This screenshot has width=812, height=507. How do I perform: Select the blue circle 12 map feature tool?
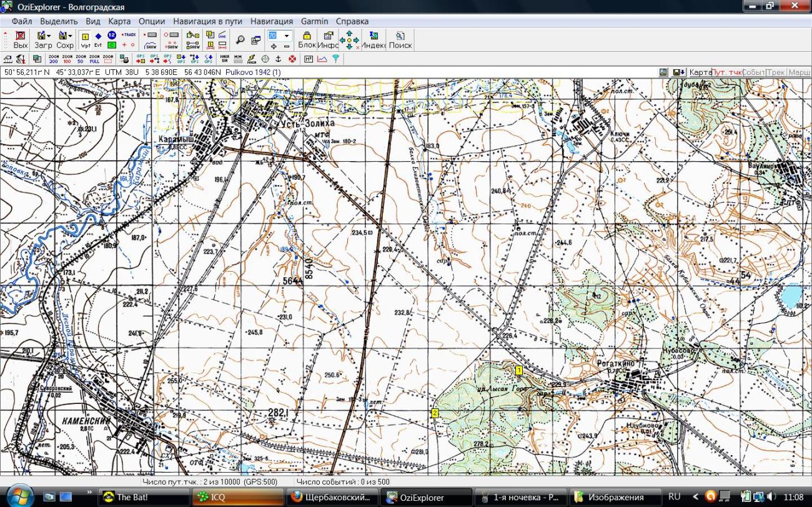tap(112, 35)
